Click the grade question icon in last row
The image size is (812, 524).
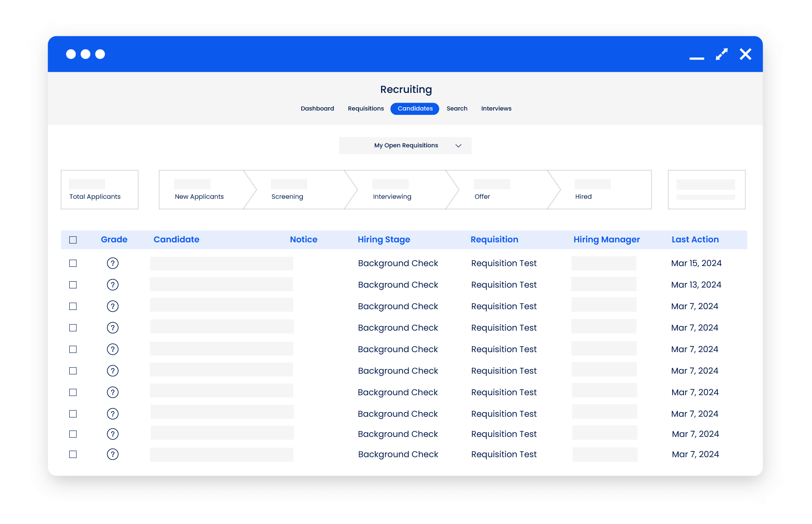[112, 454]
